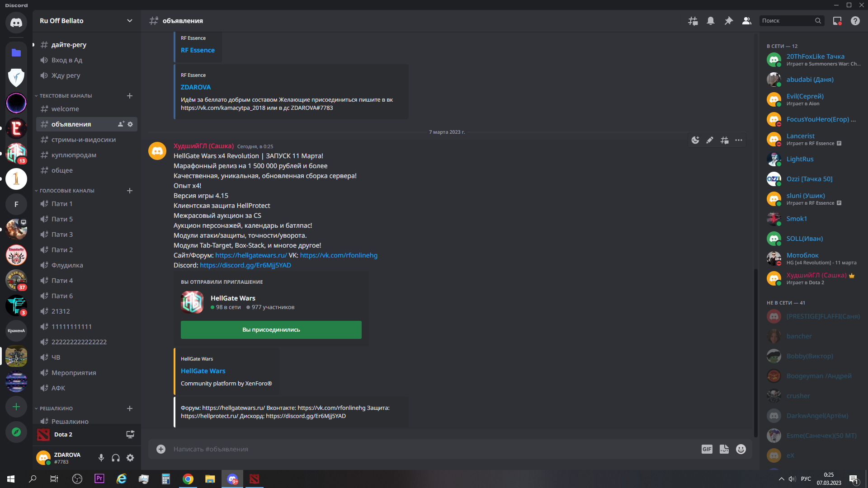Open hellgatewars.ru link in message

pos(251,255)
